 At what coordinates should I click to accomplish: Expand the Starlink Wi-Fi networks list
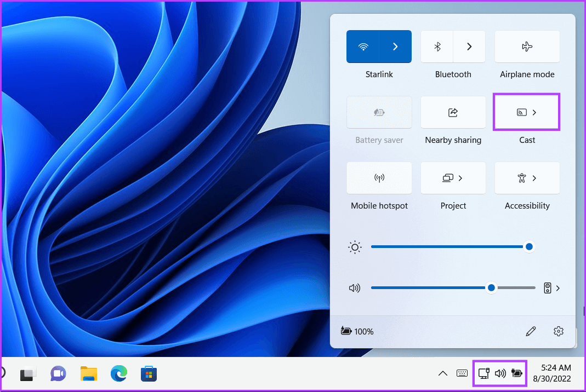pos(395,47)
